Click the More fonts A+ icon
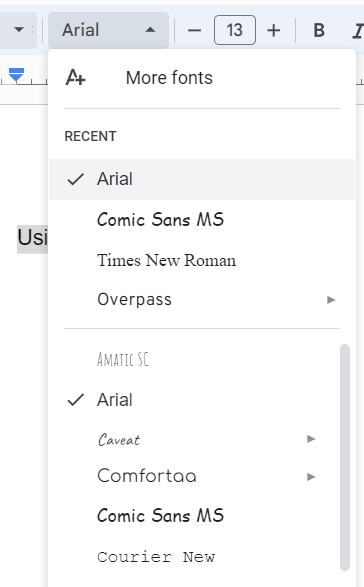Viewport: 364px width, 587px height. [x=75, y=77]
